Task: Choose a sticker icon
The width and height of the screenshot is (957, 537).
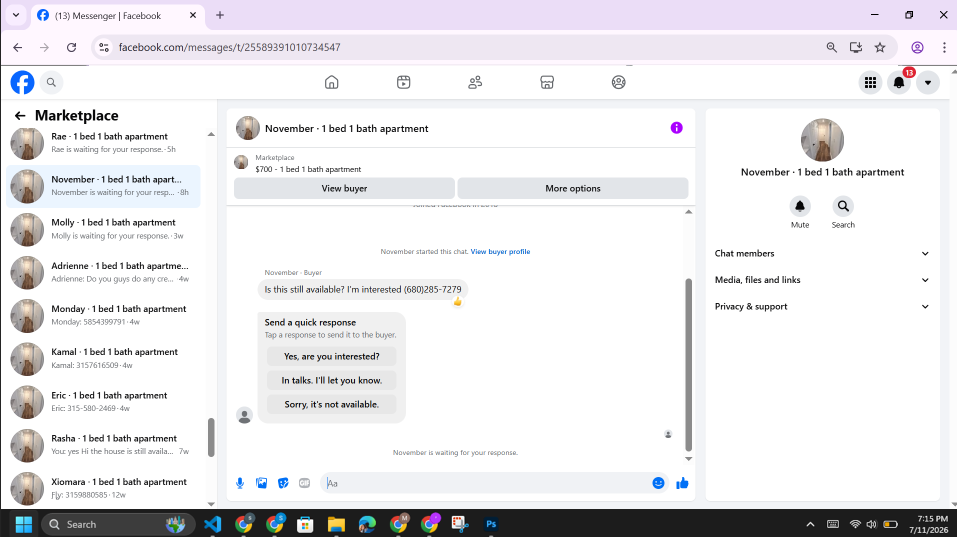Action: coord(283,483)
